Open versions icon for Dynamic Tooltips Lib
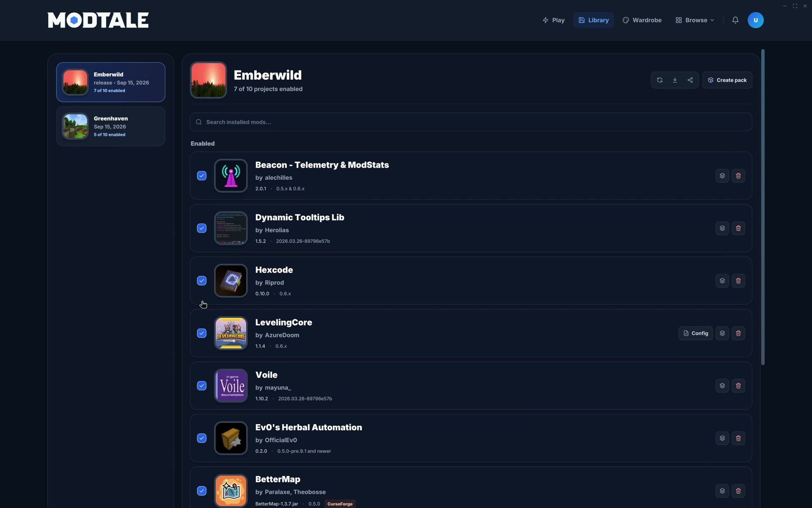The height and width of the screenshot is (508, 812). click(722, 228)
